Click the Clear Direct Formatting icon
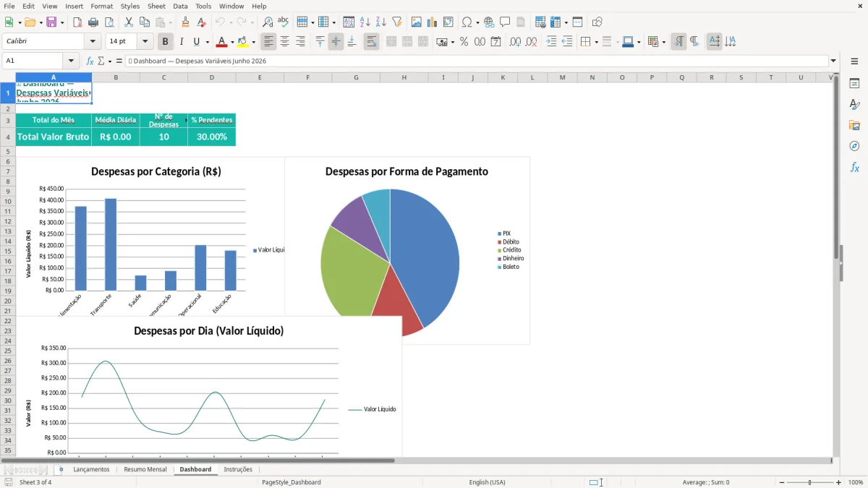This screenshot has height=488, width=868. point(202,22)
